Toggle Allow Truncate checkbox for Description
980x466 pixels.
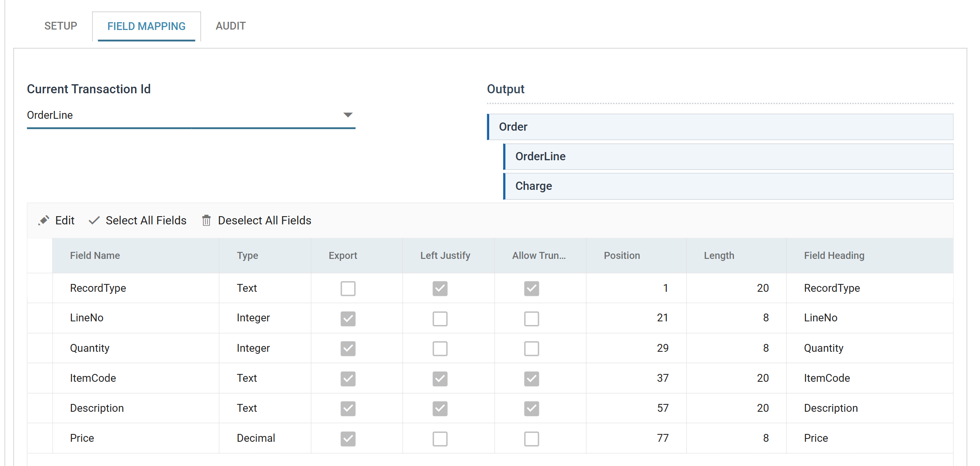point(531,408)
